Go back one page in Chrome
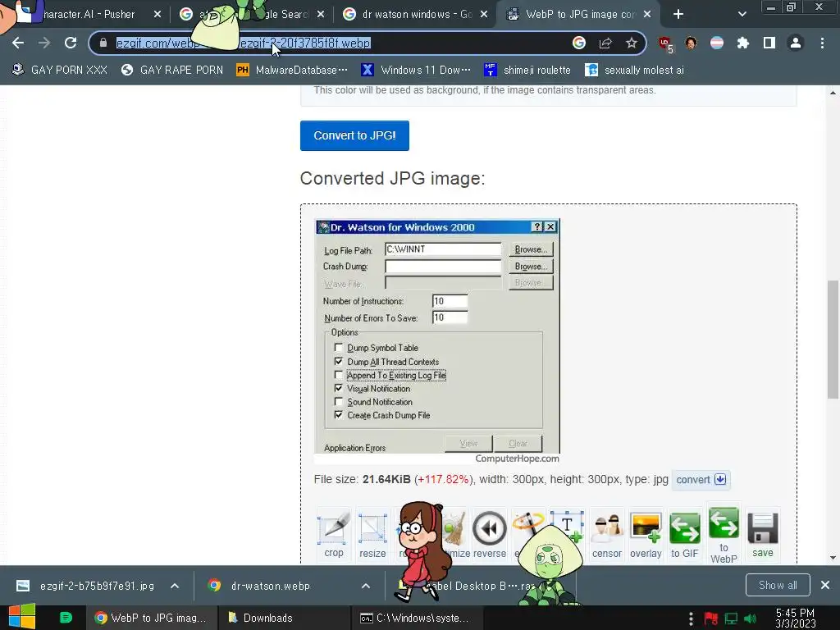The width and height of the screenshot is (840, 630). point(18,43)
